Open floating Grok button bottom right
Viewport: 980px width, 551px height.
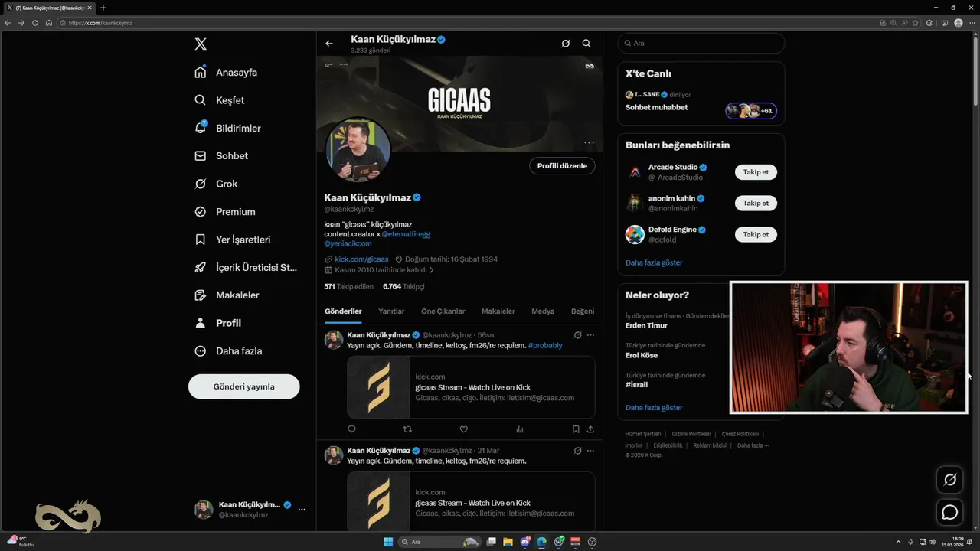coord(950,480)
